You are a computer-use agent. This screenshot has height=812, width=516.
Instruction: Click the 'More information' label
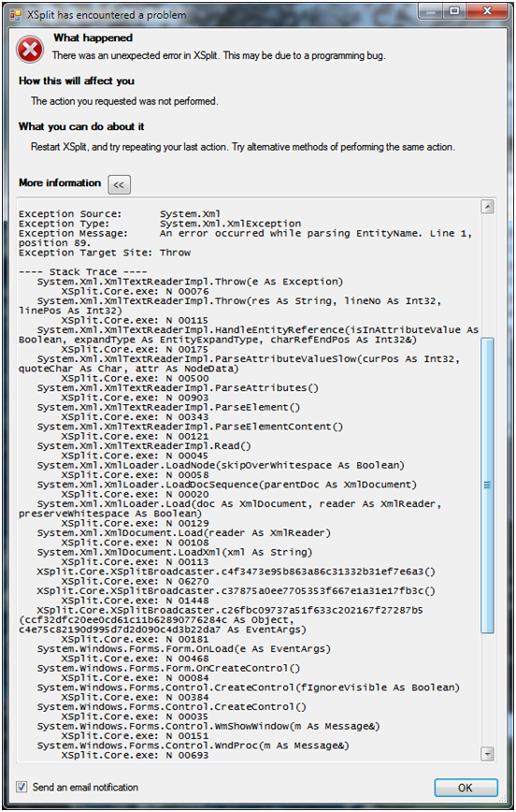pyautogui.click(x=60, y=182)
